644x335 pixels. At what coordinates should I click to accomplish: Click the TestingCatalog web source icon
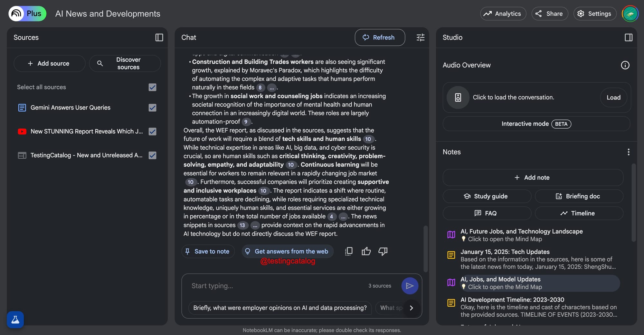pyautogui.click(x=22, y=155)
